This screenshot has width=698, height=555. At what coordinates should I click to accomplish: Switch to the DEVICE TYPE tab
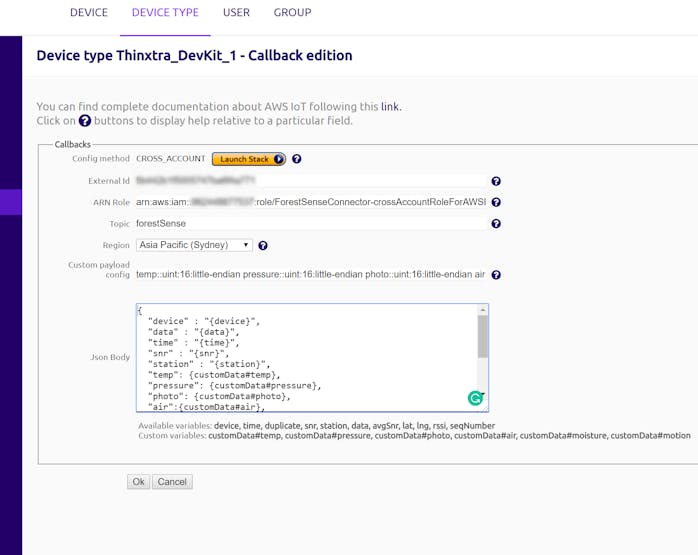[165, 12]
